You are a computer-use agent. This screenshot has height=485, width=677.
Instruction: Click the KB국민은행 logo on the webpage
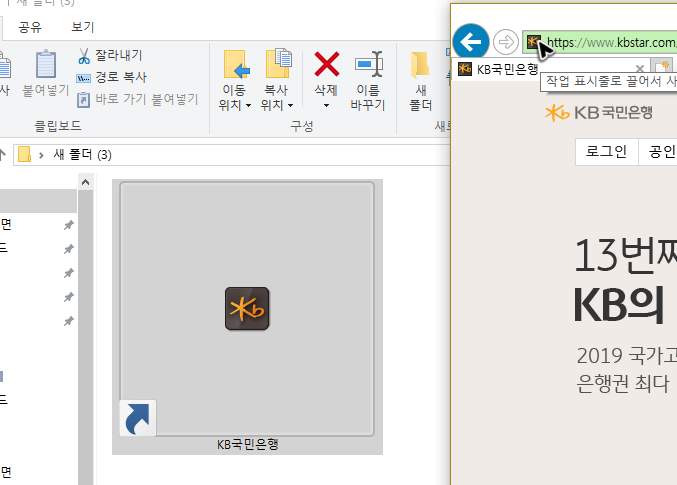tap(598, 113)
